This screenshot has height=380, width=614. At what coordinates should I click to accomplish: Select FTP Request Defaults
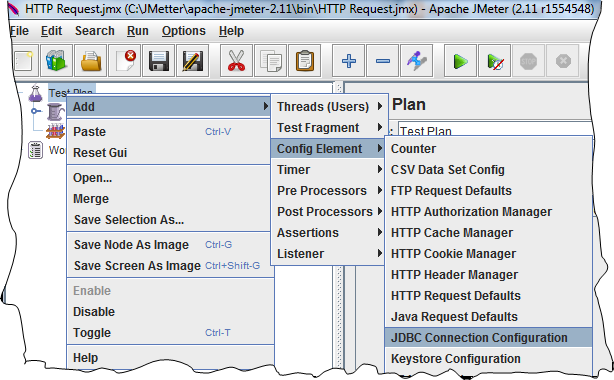[489, 191]
